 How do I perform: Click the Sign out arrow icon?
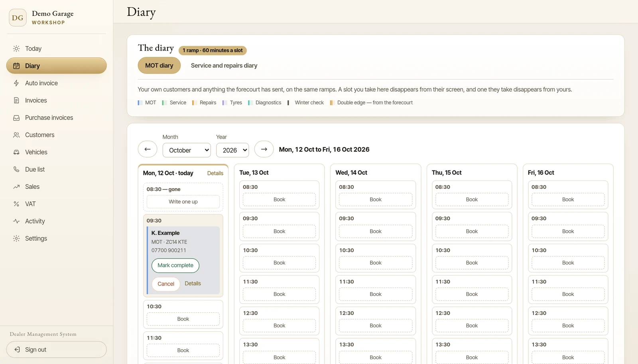(17, 350)
